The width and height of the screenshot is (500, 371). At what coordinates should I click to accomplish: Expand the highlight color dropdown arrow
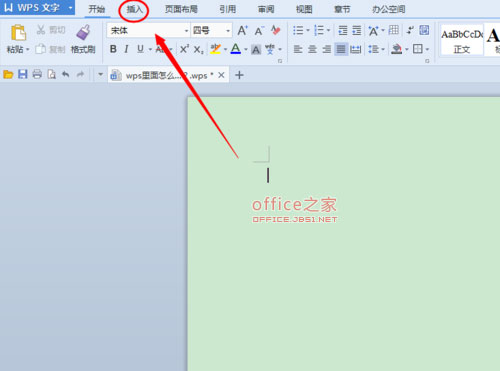[x=225, y=50]
